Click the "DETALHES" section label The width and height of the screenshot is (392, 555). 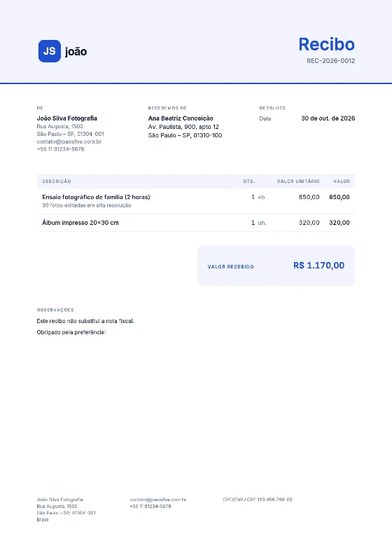pyautogui.click(x=272, y=108)
